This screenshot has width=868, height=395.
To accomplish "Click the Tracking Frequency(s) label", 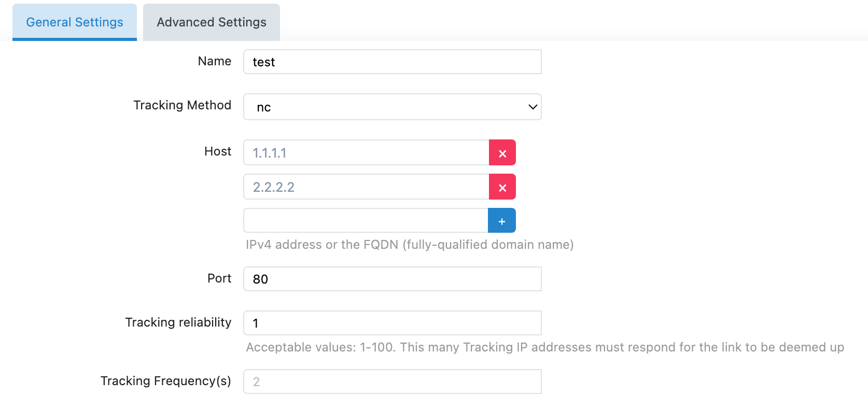I will pyautogui.click(x=166, y=381).
